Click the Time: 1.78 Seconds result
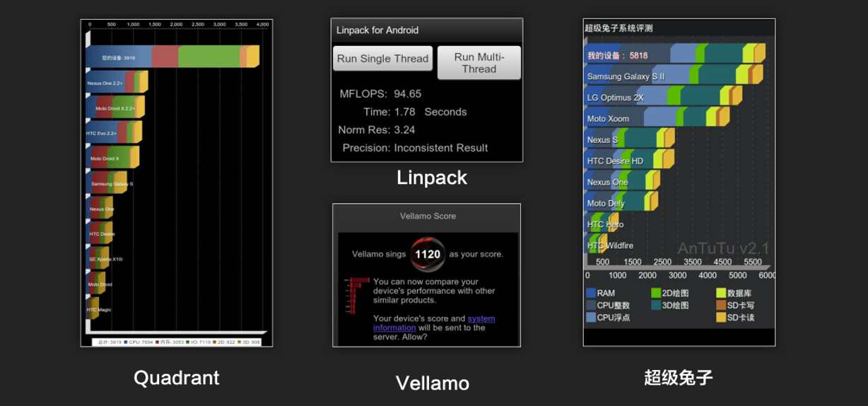 (415, 112)
